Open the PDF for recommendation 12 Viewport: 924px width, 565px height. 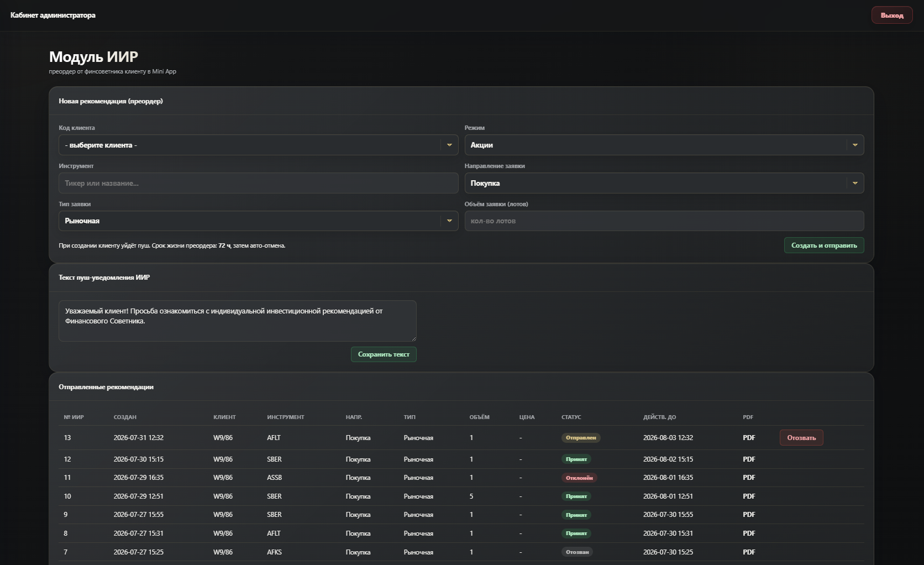pyautogui.click(x=749, y=459)
